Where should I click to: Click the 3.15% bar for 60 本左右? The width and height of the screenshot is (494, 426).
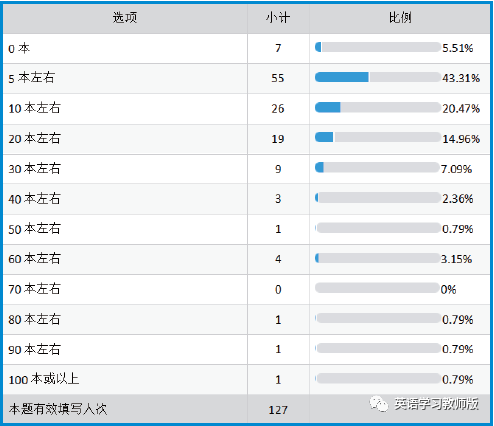click(377, 258)
